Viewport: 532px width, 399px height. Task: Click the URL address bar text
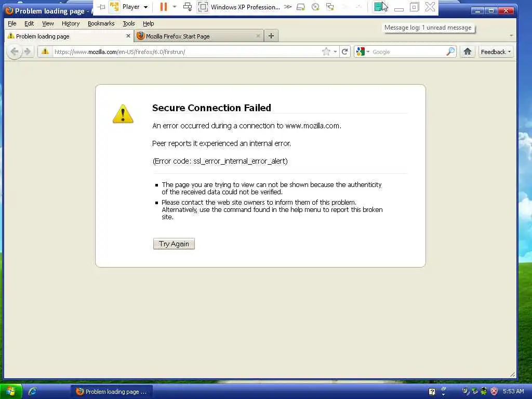point(119,52)
